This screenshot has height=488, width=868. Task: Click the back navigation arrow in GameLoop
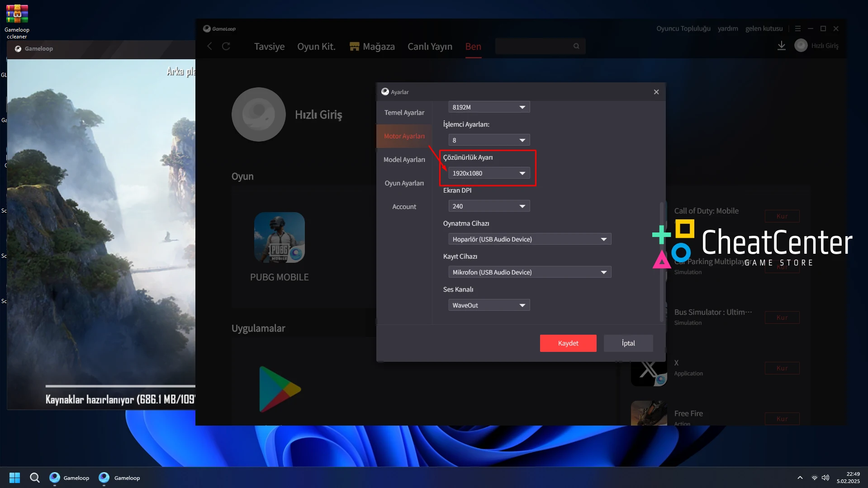(x=209, y=46)
